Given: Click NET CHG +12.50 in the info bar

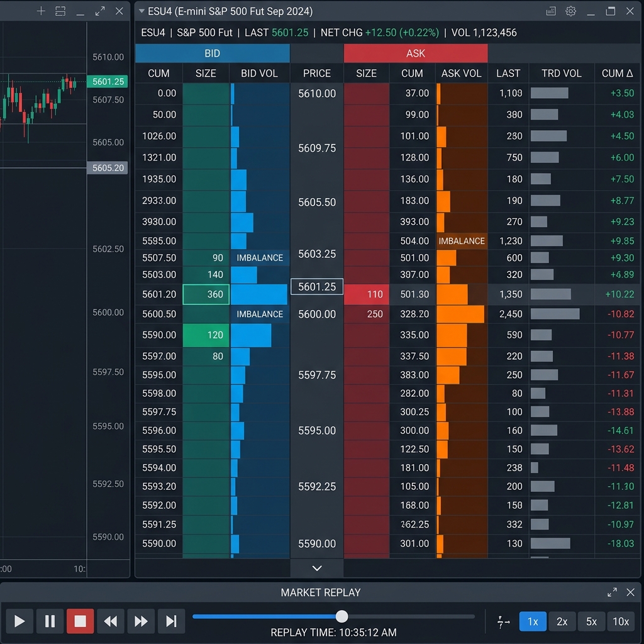Looking at the screenshot, I should click(380, 33).
